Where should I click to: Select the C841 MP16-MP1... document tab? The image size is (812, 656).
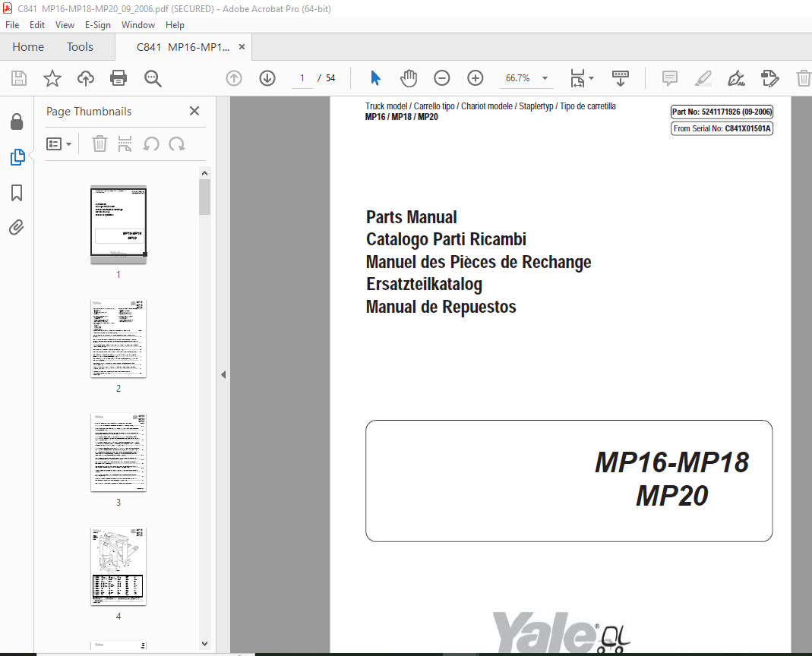(182, 47)
